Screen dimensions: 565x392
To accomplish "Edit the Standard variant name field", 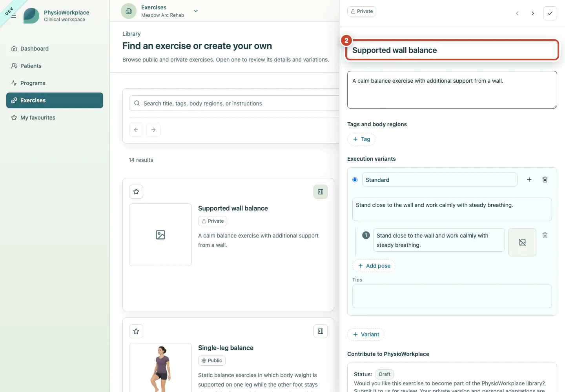I will (x=440, y=180).
